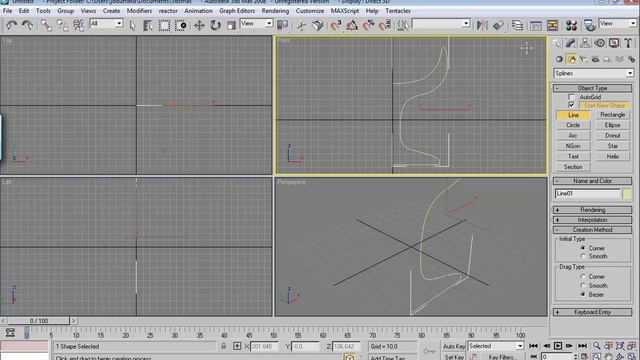
Task: Toggle the Auto Key button
Action: point(454,347)
